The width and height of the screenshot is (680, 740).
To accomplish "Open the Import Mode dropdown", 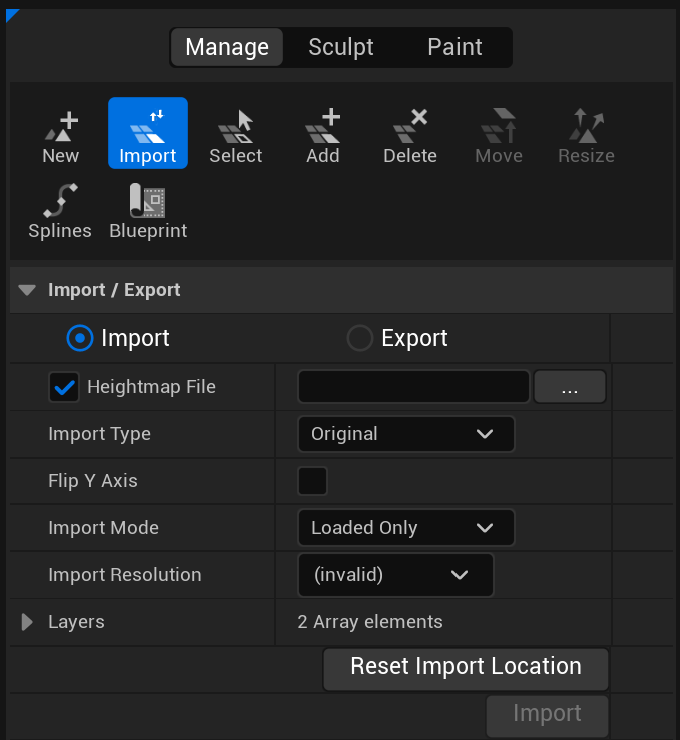I will click(406, 528).
